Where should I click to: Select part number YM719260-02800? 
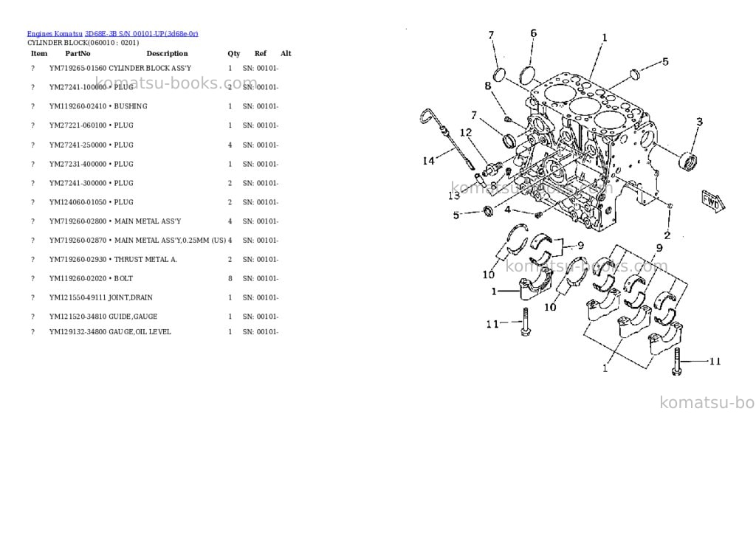[x=78, y=221]
